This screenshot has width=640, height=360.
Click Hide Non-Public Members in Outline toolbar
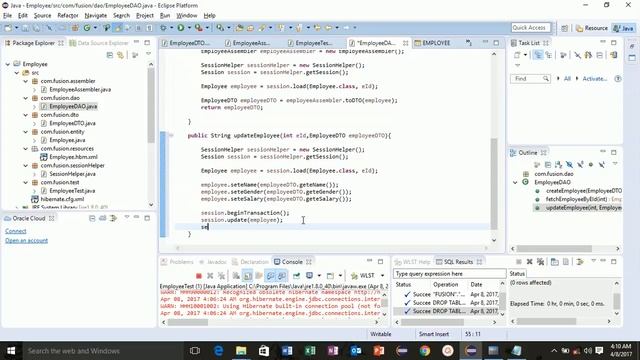click(x=591, y=164)
